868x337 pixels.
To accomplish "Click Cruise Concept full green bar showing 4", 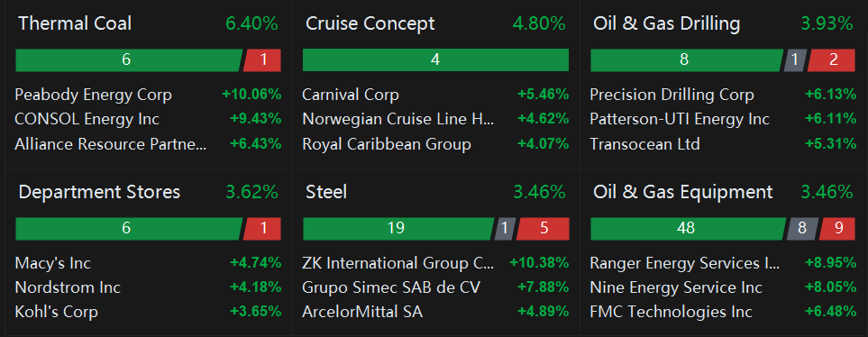I will coord(435,60).
